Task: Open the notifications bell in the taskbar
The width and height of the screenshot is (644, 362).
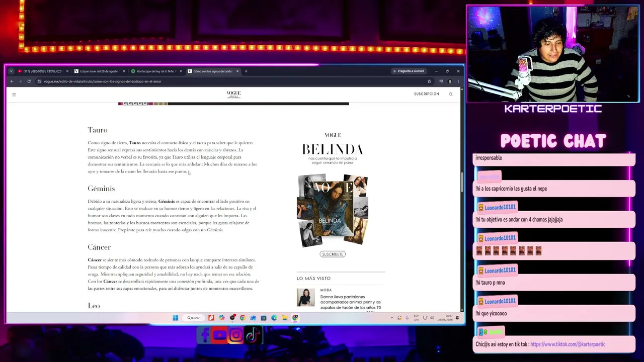Action: pos(457,318)
